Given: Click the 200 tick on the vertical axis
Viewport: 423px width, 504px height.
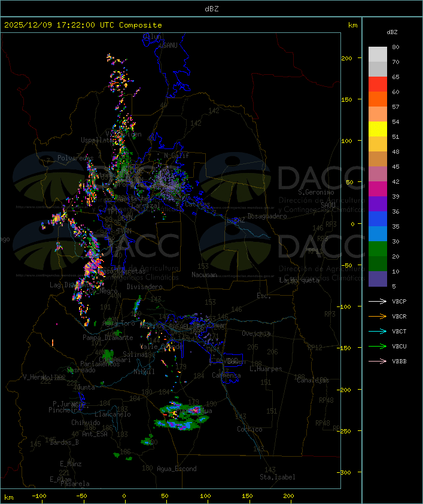Looking at the screenshot, I should click(346, 58).
